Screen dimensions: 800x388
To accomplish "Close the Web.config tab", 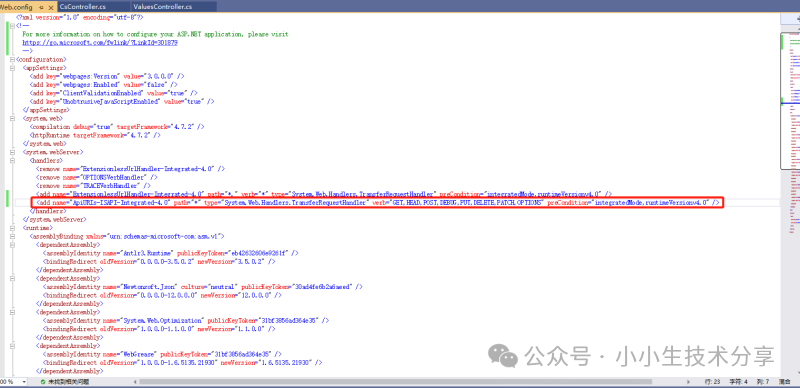I will click(x=51, y=7).
